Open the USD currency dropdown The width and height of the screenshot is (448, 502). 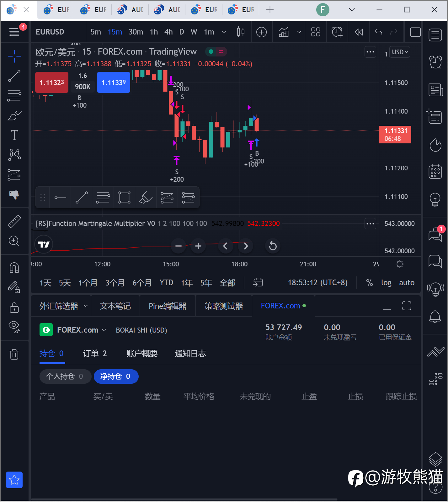400,52
